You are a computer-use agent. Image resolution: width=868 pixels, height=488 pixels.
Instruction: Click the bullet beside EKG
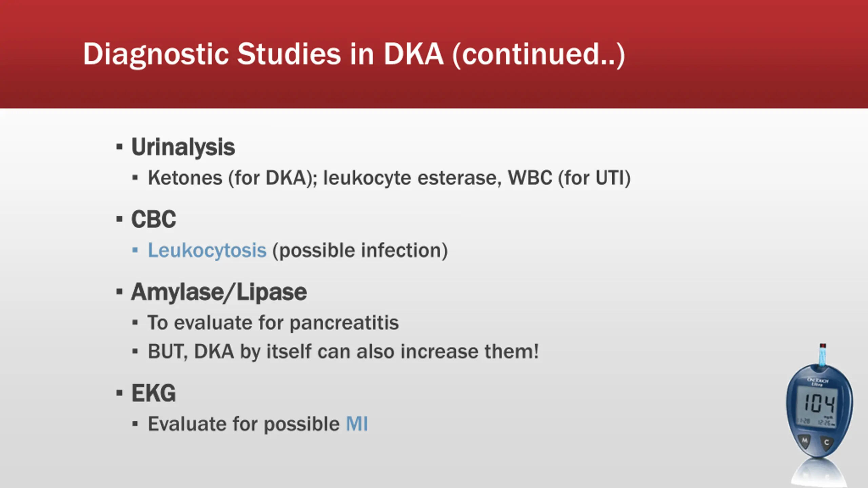[x=119, y=393]
